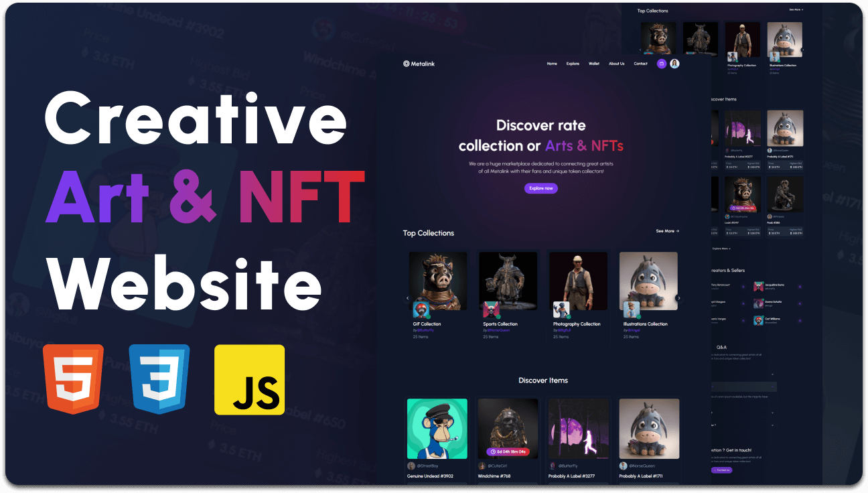Open Probably A Label #1711 donkey image
The image size is (868, 493).
coord(649,429)
